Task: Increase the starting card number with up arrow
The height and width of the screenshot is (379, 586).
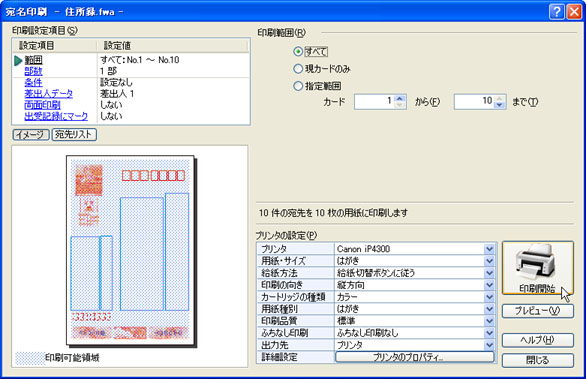Action: (400, 98)
